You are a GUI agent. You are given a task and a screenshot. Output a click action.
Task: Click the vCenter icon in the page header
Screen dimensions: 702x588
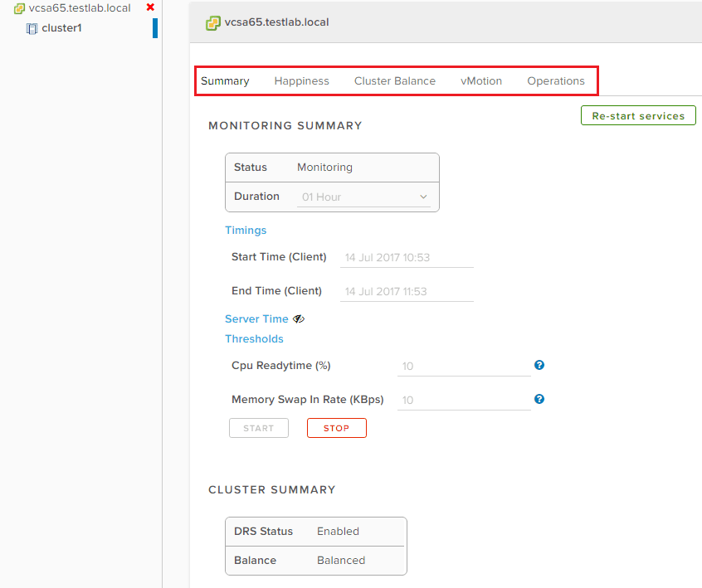tap(213, 22)
